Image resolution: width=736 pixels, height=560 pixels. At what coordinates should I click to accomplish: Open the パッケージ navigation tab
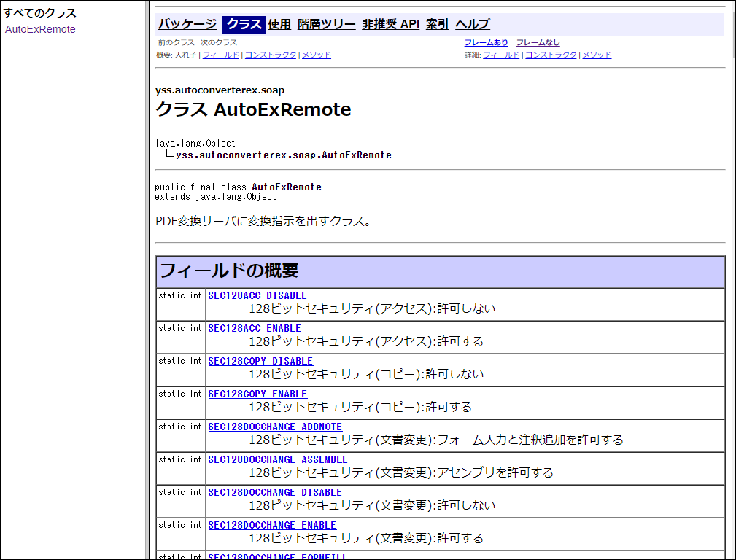(187, 25)
